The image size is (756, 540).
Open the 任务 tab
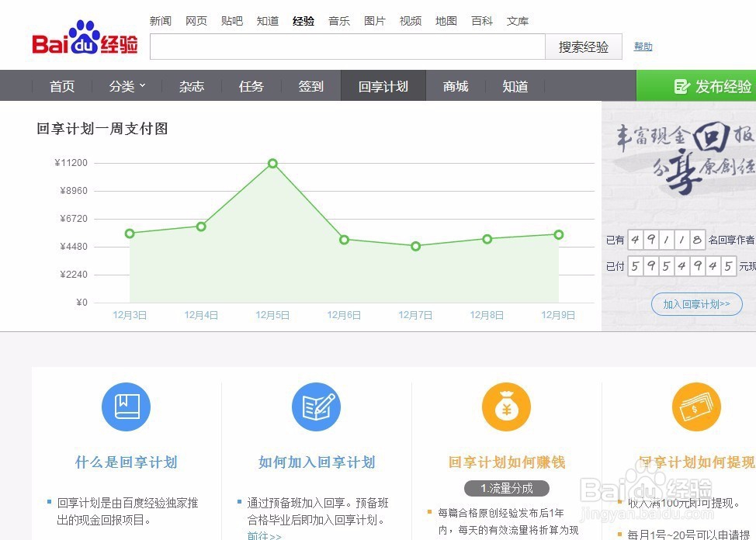(x=251, y=86)
